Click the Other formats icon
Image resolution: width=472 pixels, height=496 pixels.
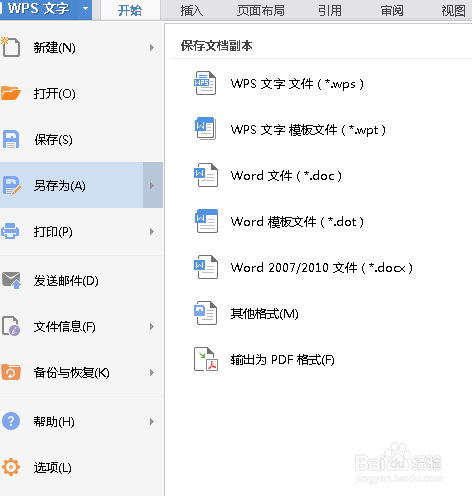pos(206,313)
